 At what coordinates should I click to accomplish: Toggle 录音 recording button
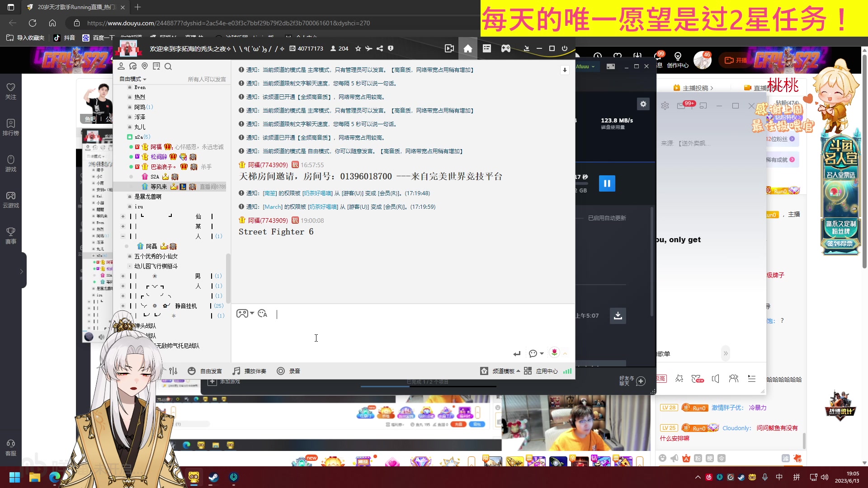click(288, 371)
